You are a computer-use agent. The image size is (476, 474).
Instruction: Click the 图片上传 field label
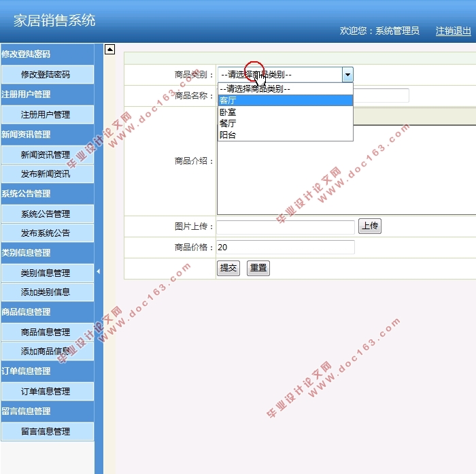194,226
